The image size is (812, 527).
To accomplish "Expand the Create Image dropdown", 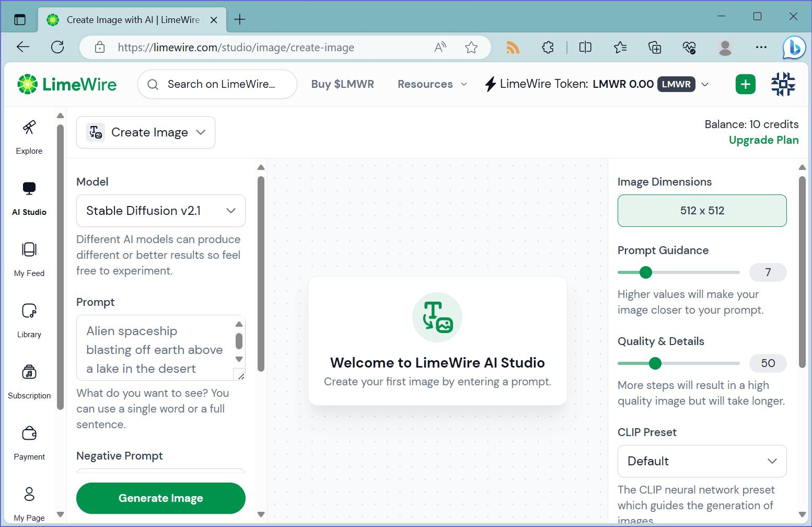I will tap(146, 132).
